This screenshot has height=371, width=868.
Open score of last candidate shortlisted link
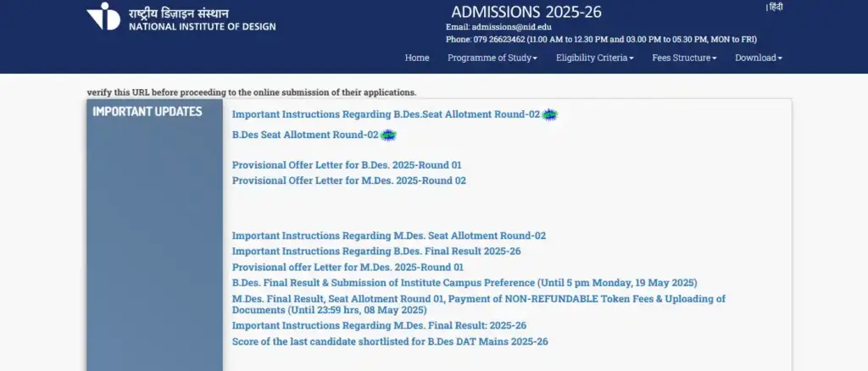pyautogui.click(x=390, y=341)
